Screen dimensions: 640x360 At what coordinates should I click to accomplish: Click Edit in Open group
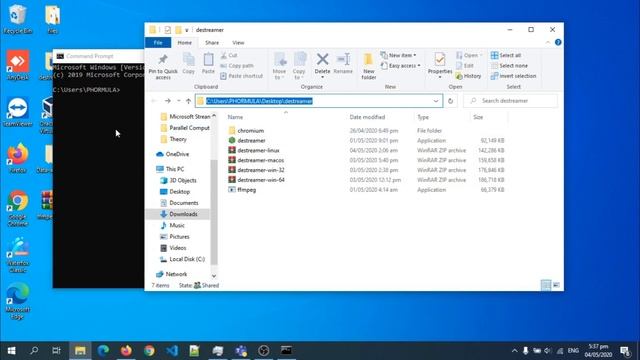[465, 66]
